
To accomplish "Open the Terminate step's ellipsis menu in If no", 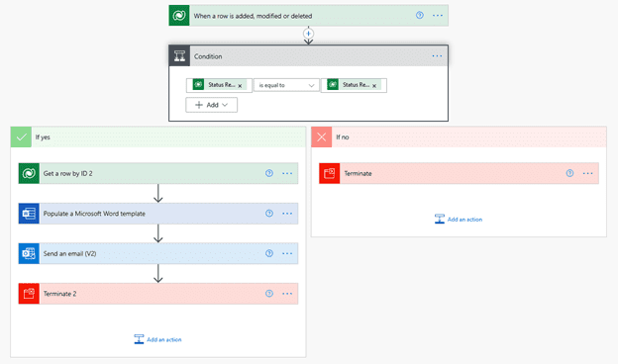I will coord(587,173).
